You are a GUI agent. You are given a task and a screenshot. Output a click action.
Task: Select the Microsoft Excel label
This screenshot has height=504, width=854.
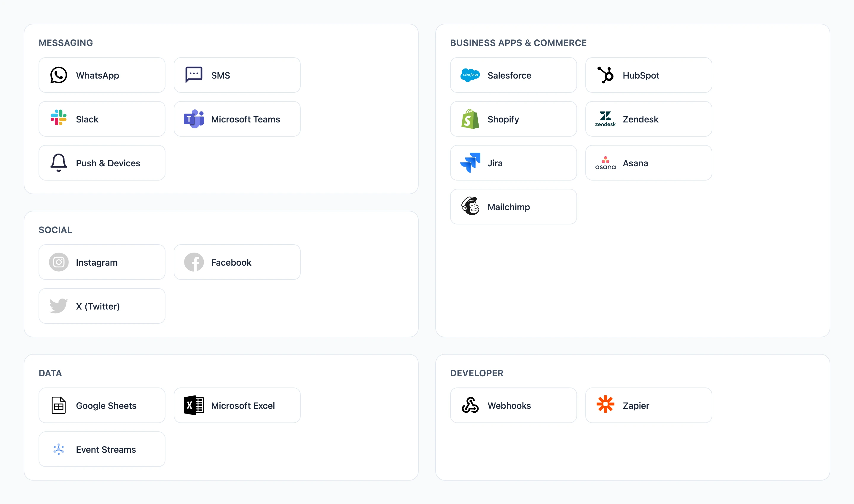tap(243, 406)
